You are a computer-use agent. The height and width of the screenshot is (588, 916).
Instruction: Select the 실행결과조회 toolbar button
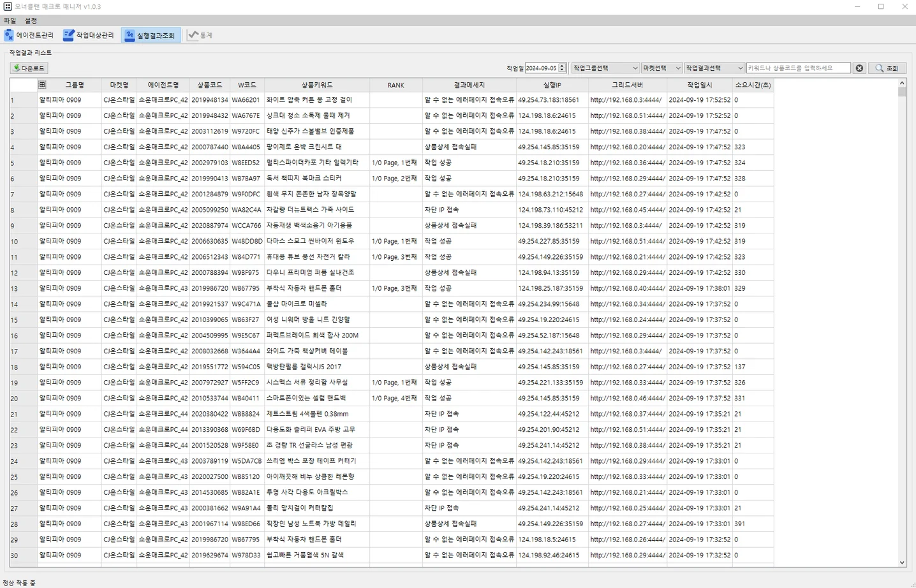pos(151,35)
